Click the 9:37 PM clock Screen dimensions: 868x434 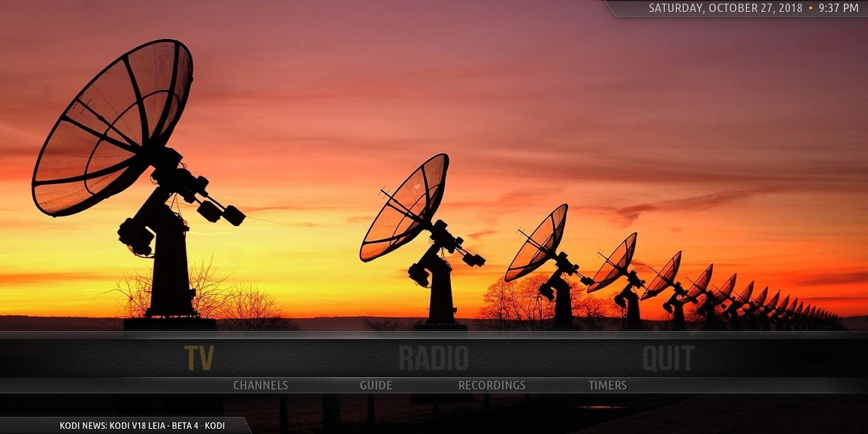[x=839, y=8]
